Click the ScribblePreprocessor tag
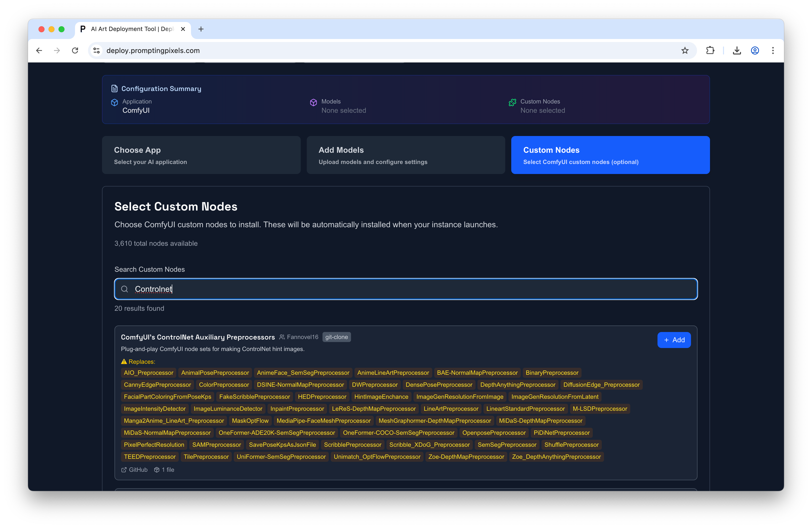 [x=352, y=444]
